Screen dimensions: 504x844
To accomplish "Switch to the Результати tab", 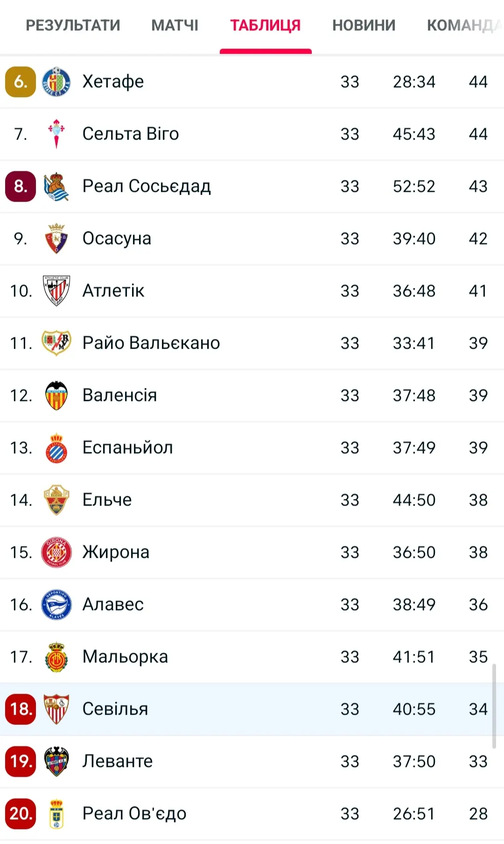I will click(x=73, y=25).
